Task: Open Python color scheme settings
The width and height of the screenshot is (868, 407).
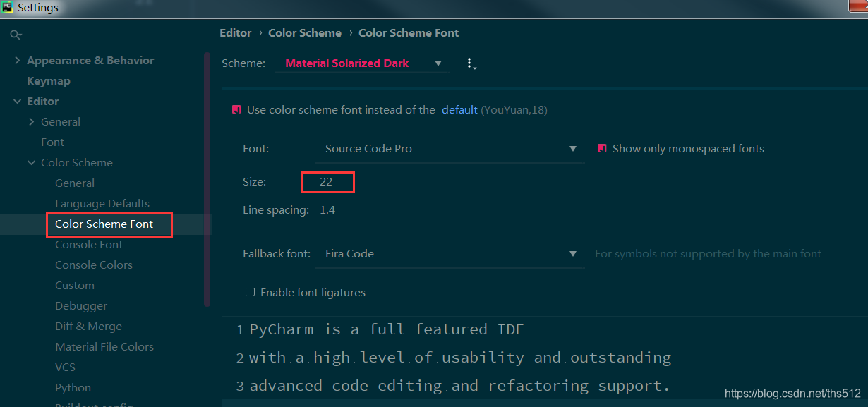Action: pos(73,388)
